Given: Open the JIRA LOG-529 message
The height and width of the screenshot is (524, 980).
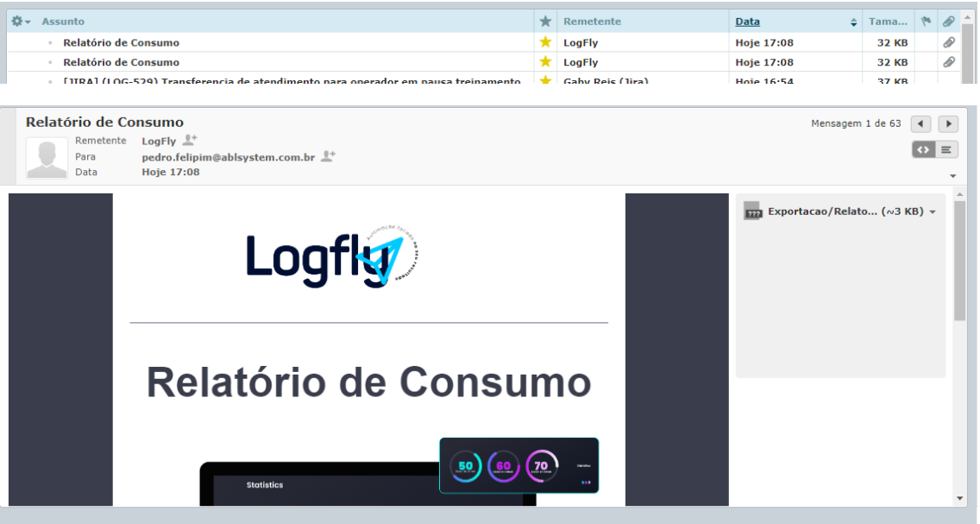Looking at the screenshot, I should coord(292,80).
